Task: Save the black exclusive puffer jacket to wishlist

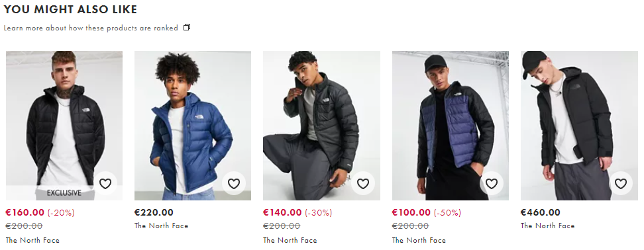Action: tap(105, 184)
